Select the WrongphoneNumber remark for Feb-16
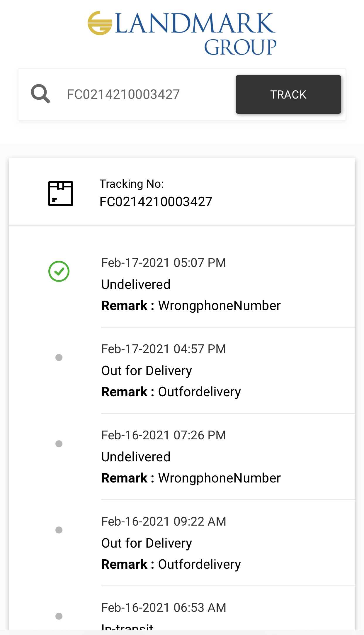This screenshot has width=364, height=635. pos(220,478)
